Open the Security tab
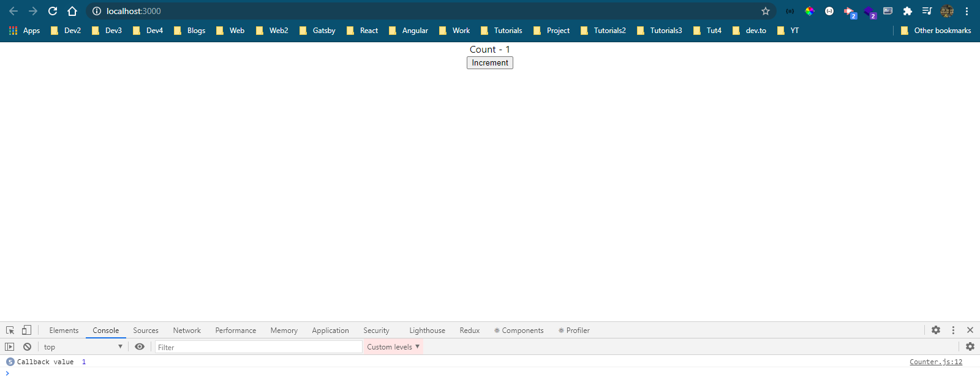The image size is (980, 385). (x=376, y=331)
